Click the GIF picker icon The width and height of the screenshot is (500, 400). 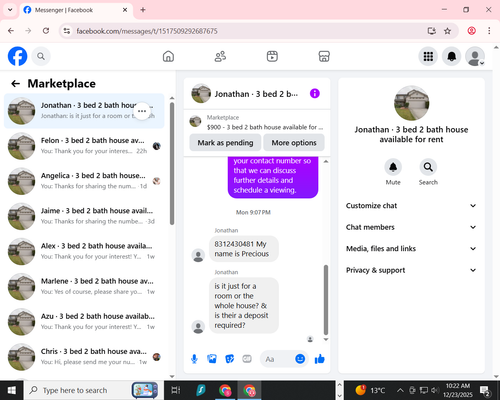tap(247, 359)
